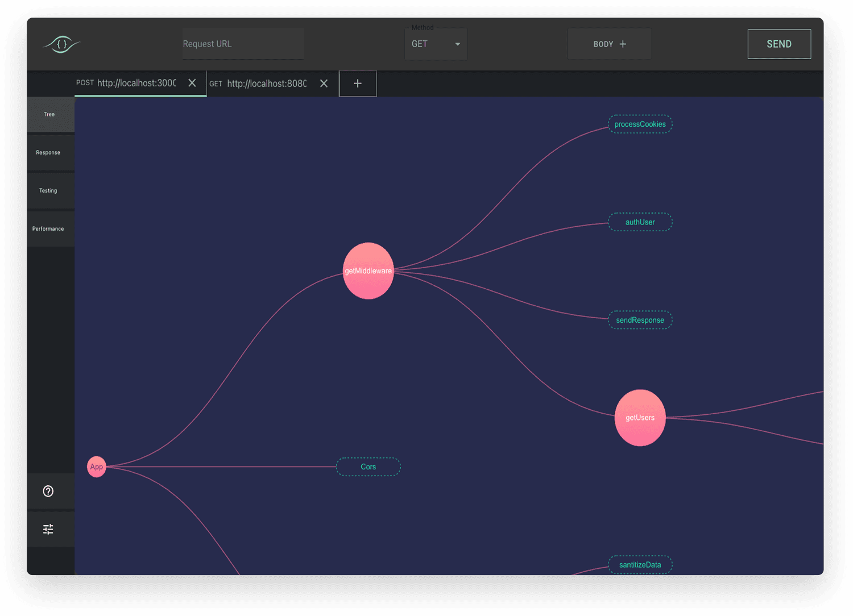Select the Performance sidebar tab
This screenshot has height=616, width=853.
click(51, 228)
